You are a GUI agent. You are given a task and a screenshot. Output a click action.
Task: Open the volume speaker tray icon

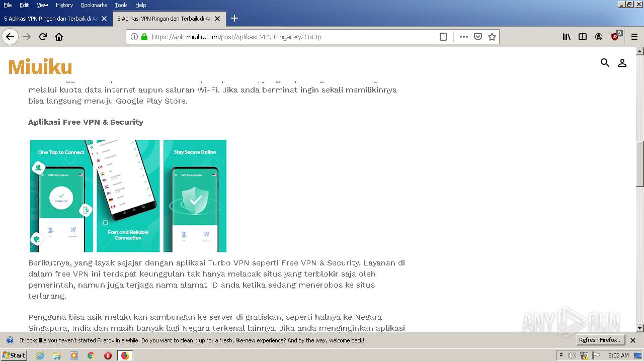[x=572, y=355]
